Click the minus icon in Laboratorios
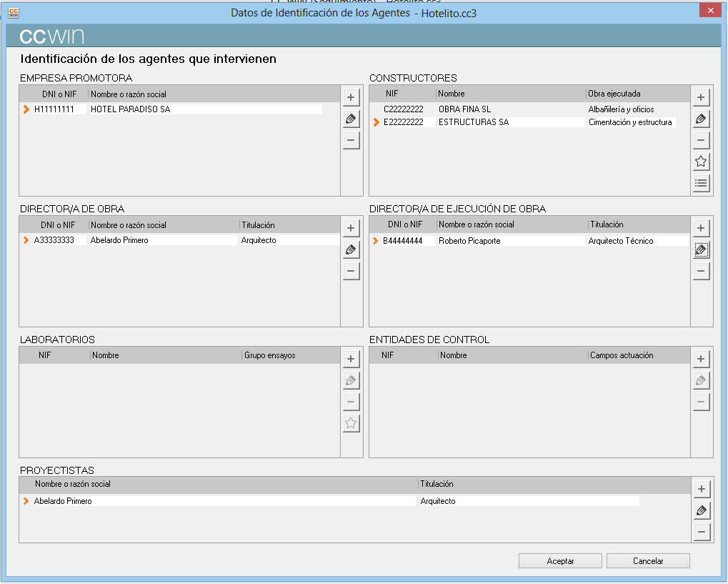 pyautogui.click(x=351, y=402)
